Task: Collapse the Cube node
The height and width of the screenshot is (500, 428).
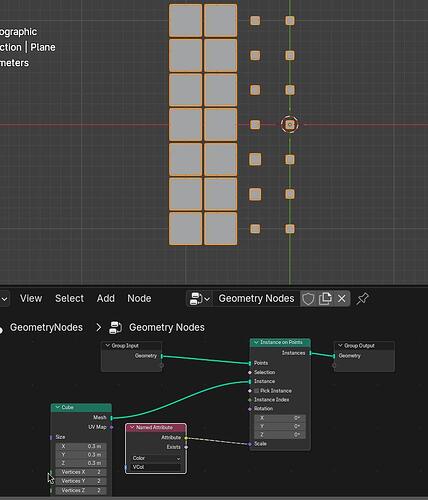Action: (58, 407)
